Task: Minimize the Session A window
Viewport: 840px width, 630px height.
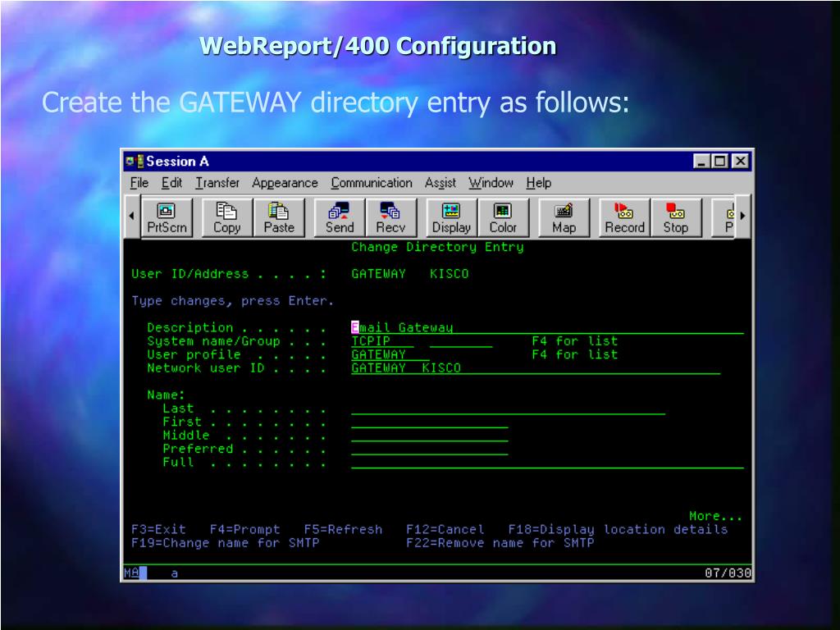Action: [701, 162]
